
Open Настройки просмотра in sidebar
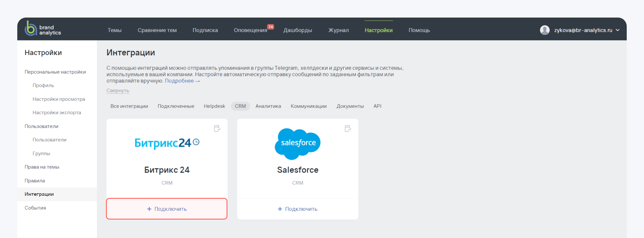tap(59, 99)
